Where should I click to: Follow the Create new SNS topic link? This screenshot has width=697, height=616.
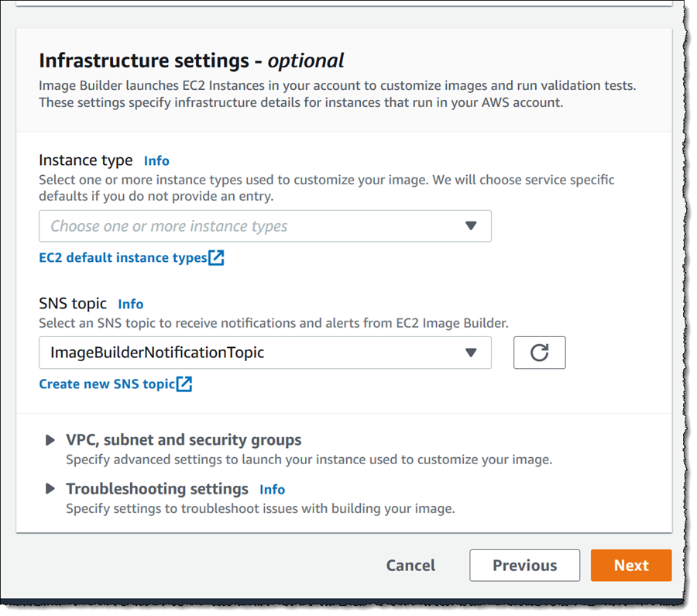click(107, 384)
